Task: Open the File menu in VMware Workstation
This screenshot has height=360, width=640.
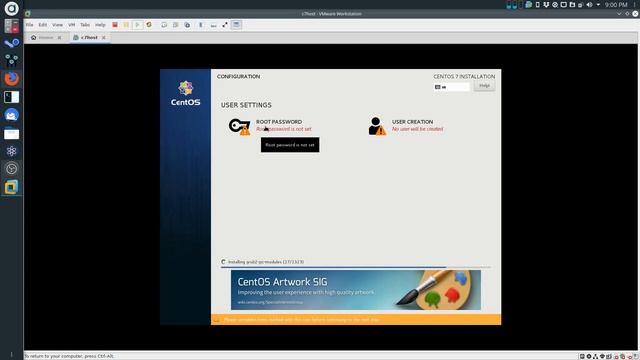Action: (x=29, y=25)
